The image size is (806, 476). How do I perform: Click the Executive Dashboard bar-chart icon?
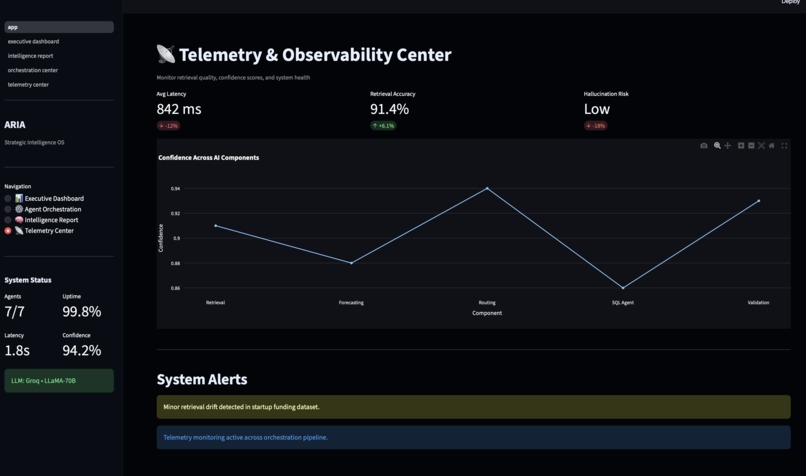[x=19, y=198]
